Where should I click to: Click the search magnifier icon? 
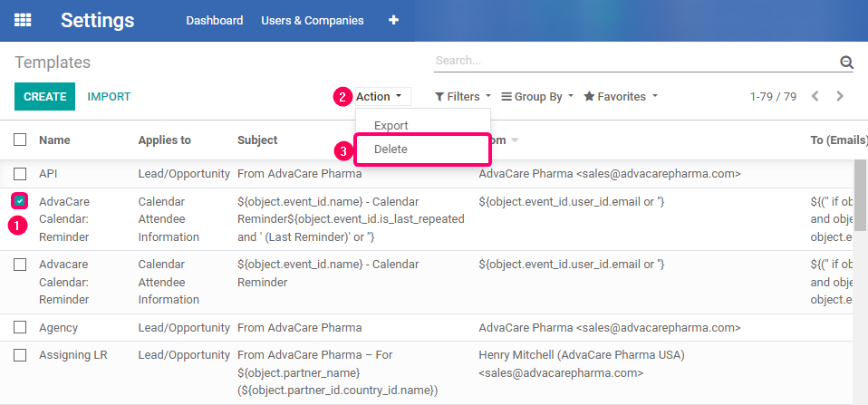point(846,62)
